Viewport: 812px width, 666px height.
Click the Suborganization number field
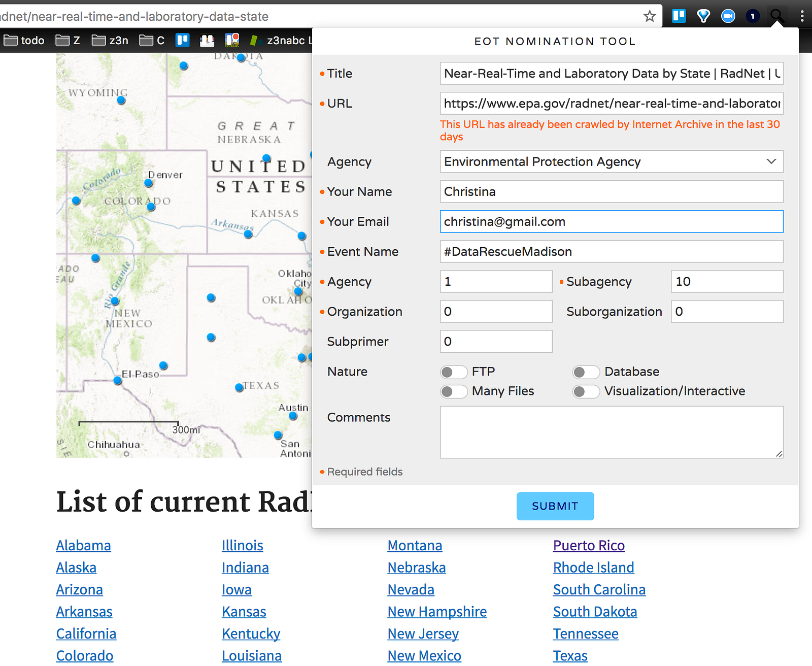[x=727, y=311]
